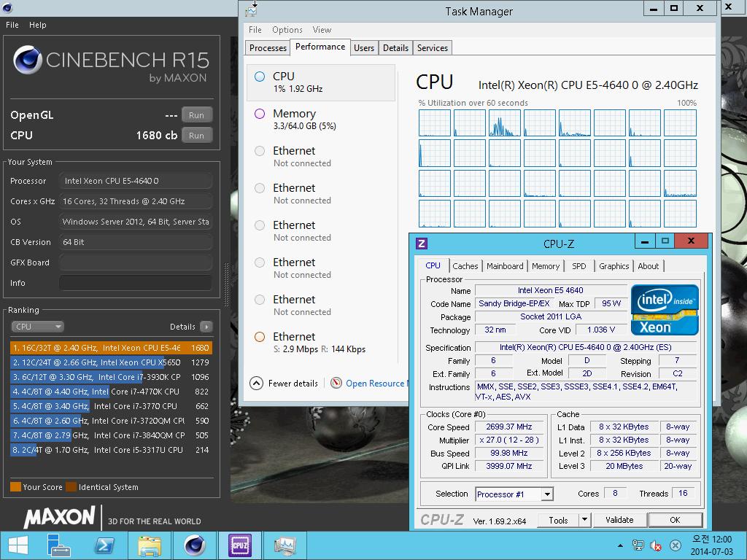Switch to Cinebench taskbar icon
This screenshot has width=747, height=560.
pyautogui.click(x=195, y=545)
